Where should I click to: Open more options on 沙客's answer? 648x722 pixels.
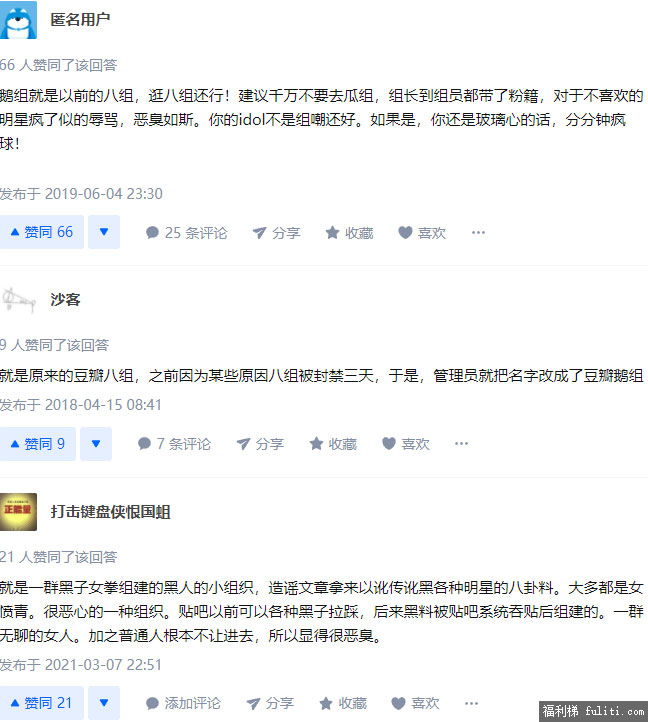coord(461,443)
